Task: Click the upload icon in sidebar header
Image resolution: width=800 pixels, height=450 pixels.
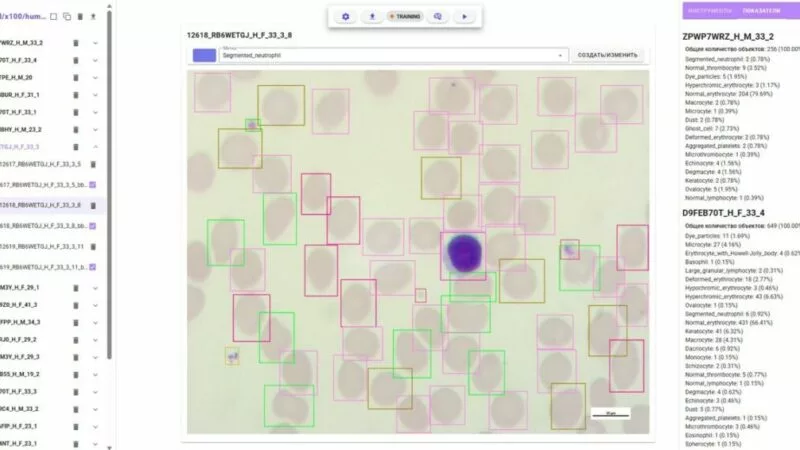Action: coord(93,16)
